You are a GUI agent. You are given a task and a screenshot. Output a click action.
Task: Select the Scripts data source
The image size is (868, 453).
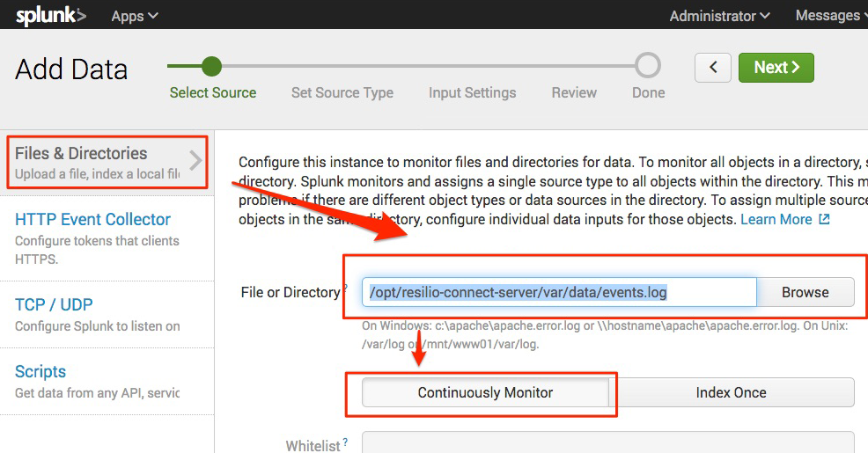tap(40, 371)
